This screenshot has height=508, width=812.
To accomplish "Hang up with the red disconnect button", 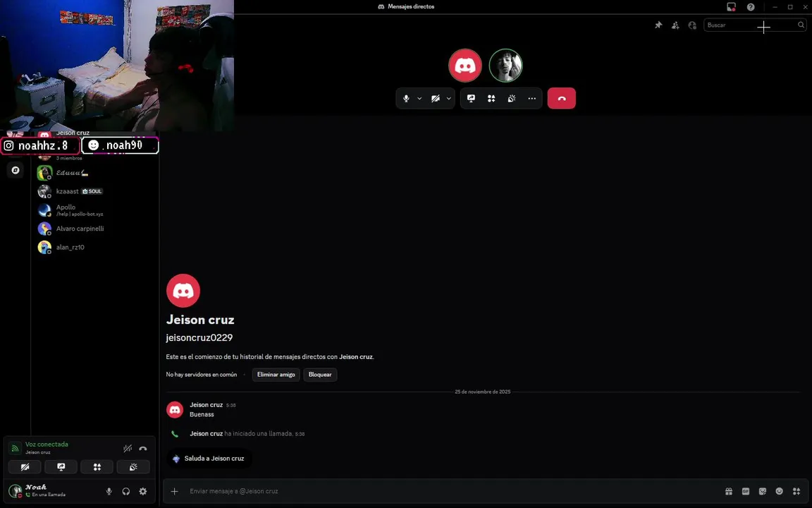I will (x=561, y=99).
